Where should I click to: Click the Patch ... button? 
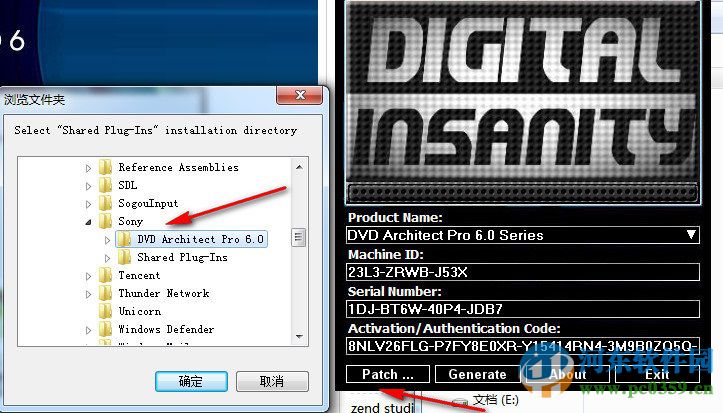pos(388,374)
